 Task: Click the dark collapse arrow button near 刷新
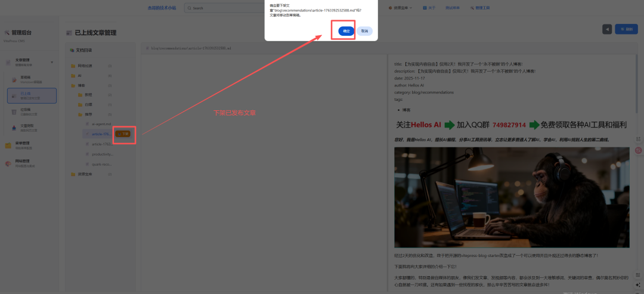click(x=606, y=29)
